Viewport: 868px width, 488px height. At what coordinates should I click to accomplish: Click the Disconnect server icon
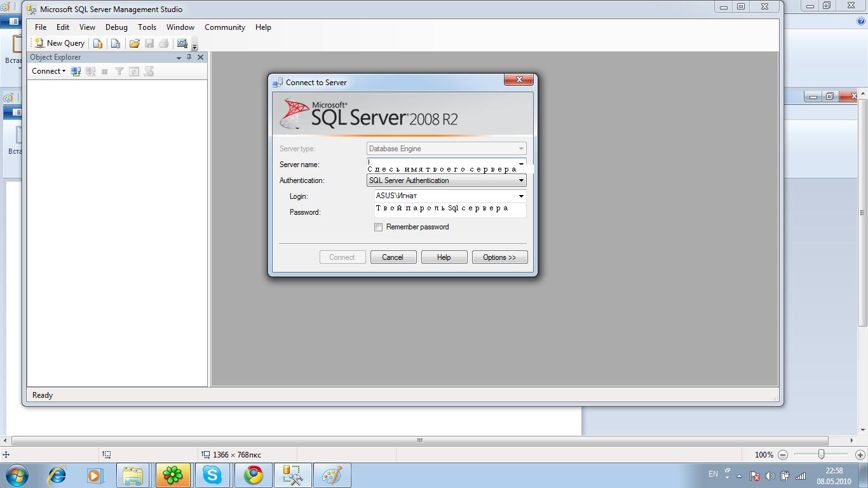[x=90, y=71]
